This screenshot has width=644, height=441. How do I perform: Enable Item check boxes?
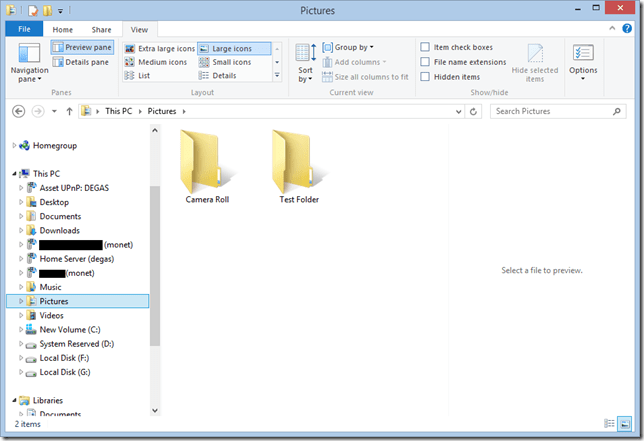[x=425, y=47]
